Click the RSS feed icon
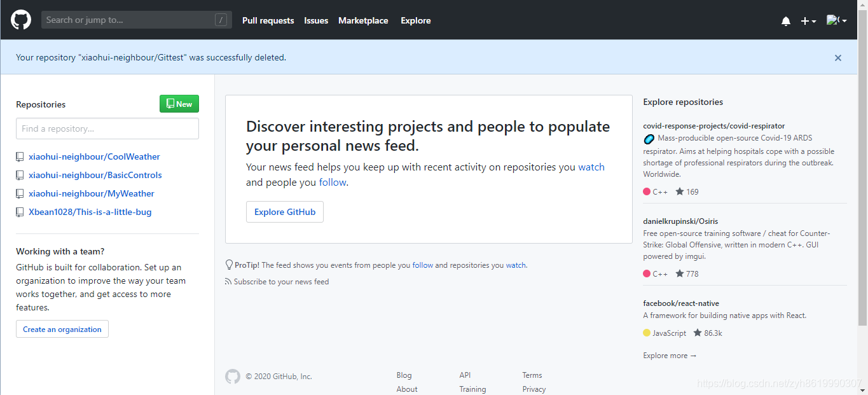The image size is (868, 395). pyautogui.click(x=228, y=282)
